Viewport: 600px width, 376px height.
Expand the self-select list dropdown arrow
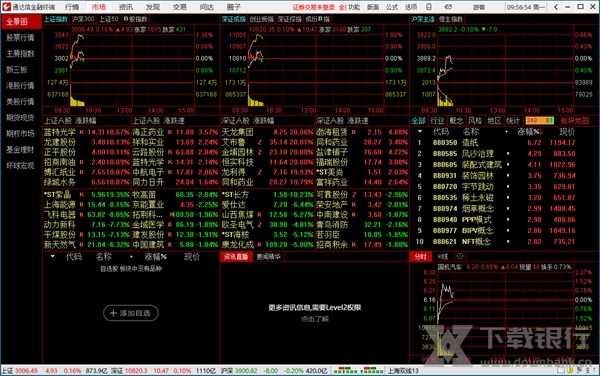52,257
